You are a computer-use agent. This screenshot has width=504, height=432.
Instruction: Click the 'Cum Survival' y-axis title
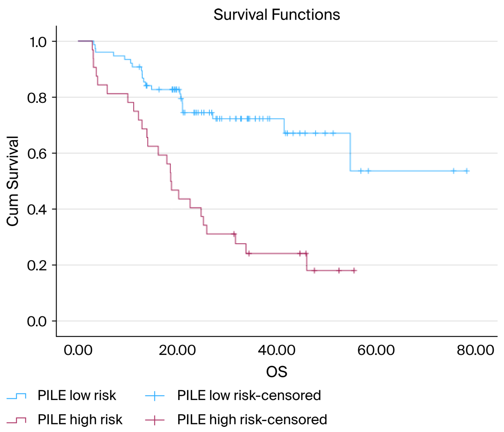pos(13,181)
